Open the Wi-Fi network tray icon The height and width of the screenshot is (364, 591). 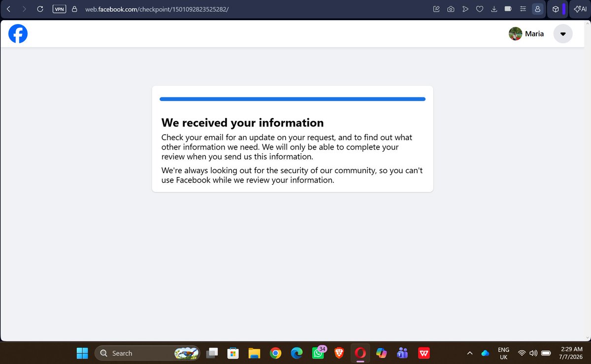tap(522, 353)
